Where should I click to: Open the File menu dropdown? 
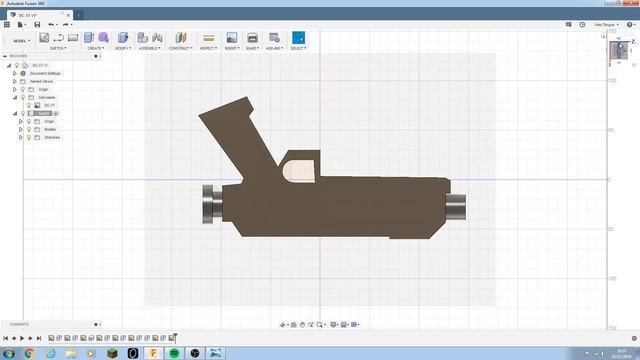[21, 25]
